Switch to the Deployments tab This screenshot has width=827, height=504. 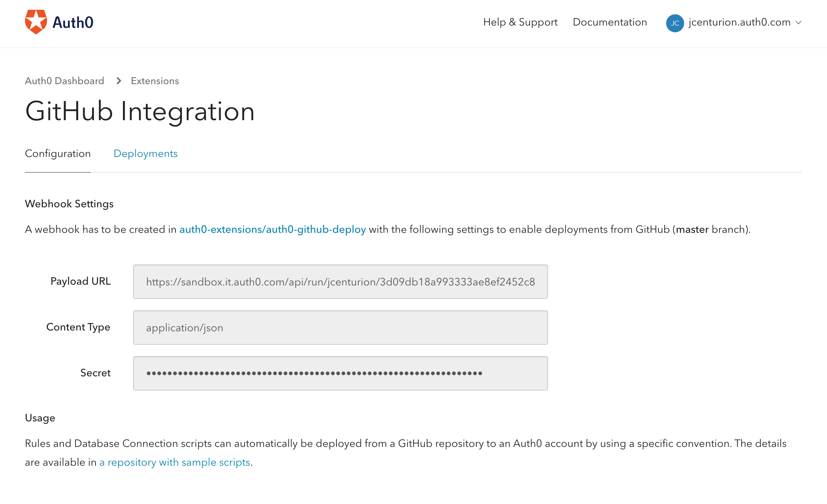click(145, 154)
